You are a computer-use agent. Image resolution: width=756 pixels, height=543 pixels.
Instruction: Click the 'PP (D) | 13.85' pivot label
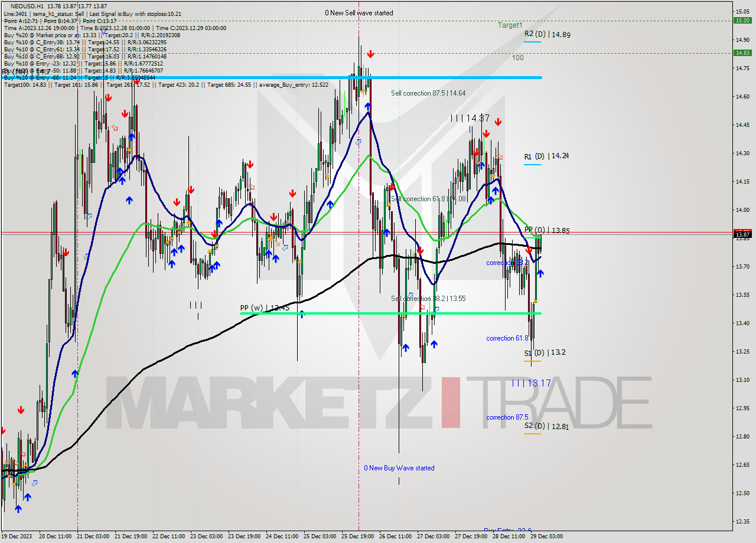click(x=547, y=230)
